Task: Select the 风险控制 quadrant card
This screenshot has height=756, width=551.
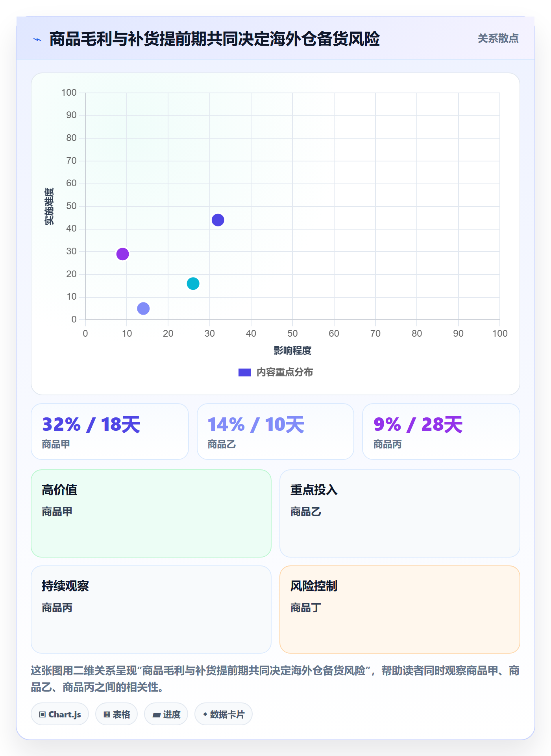Action: point(400,610)
